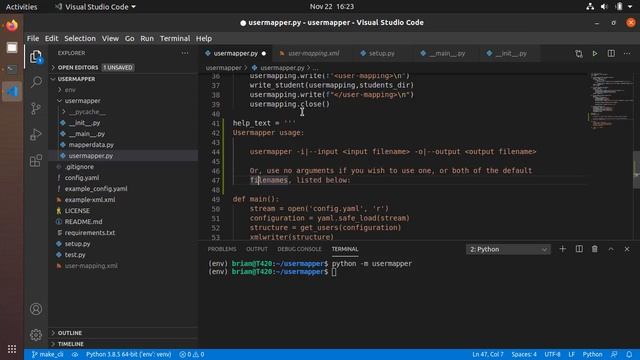
Task: Open the Visual Studio Code app menu dropdown
Action: click(96, 7)
